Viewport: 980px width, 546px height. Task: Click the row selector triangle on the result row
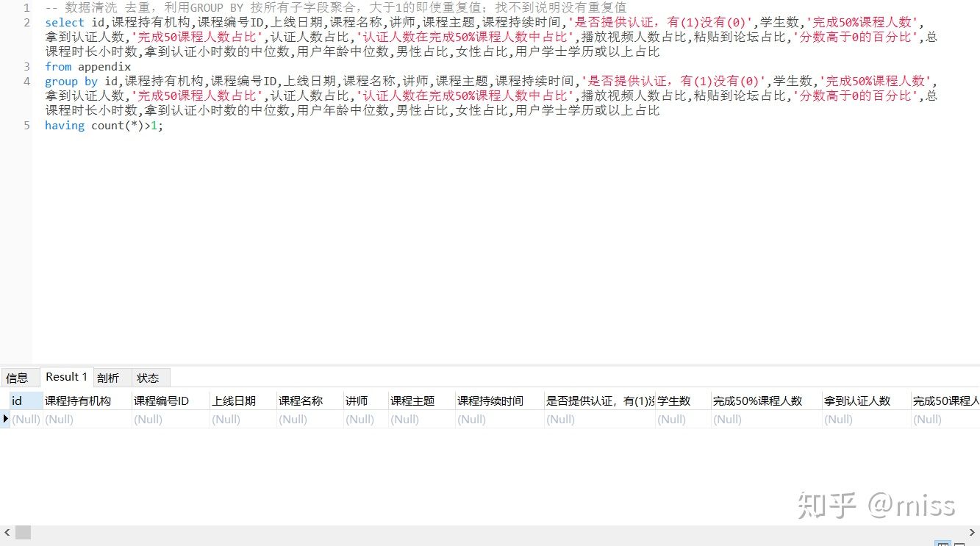click(5, 419)
